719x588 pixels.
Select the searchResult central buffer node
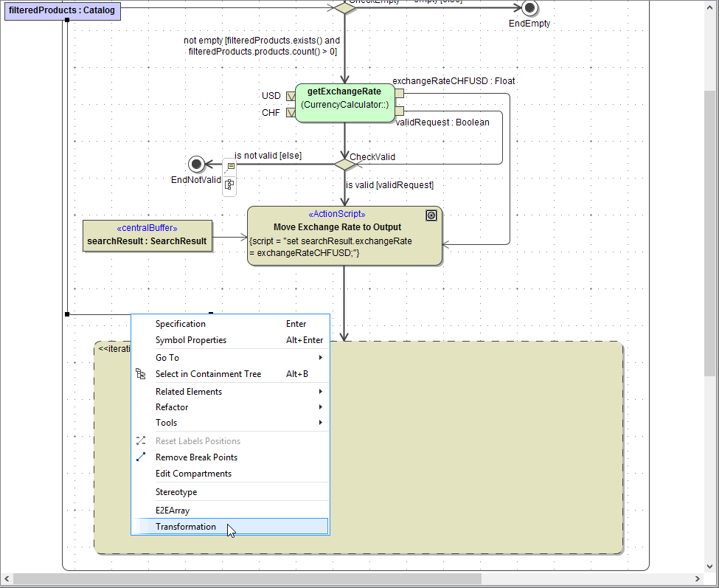[147, 235]
